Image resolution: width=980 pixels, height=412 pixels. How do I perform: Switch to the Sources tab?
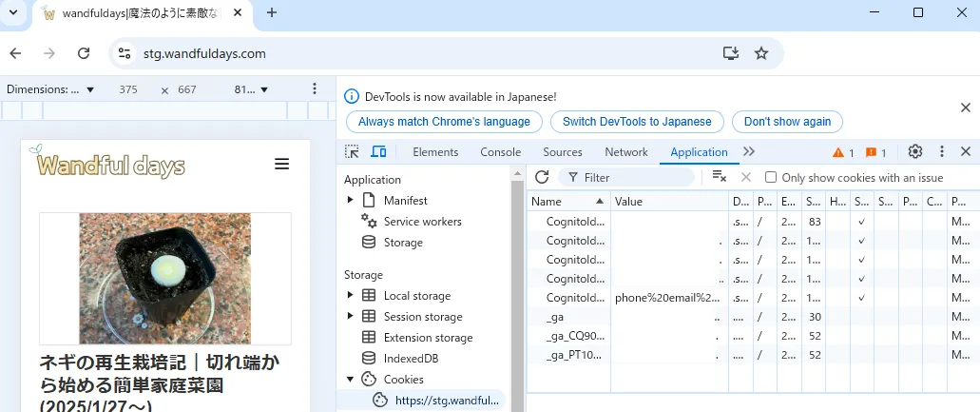coord(563,152)
